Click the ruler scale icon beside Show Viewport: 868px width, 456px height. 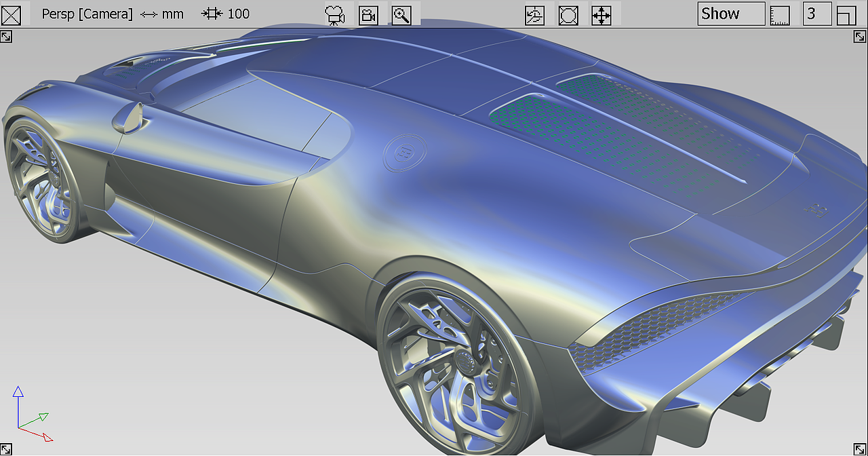click(780, 14)
